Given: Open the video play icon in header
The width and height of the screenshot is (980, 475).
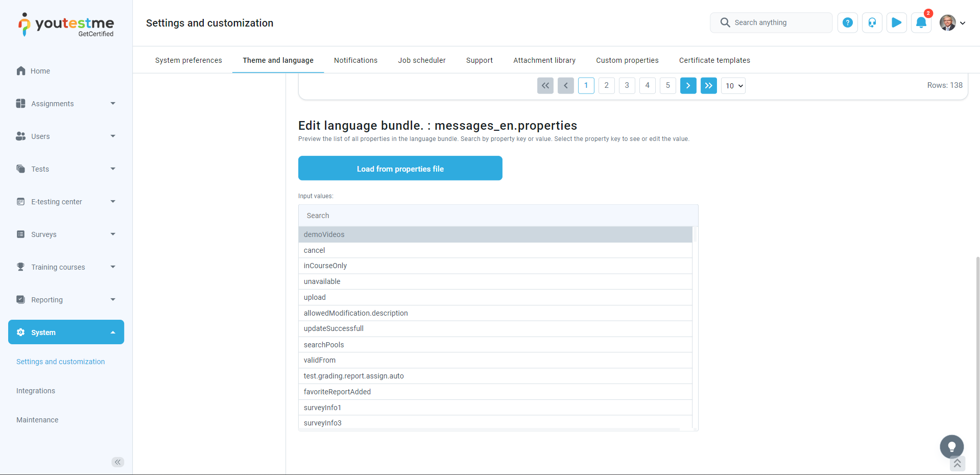Looking at the screenshot, I should tap(896, 22).
